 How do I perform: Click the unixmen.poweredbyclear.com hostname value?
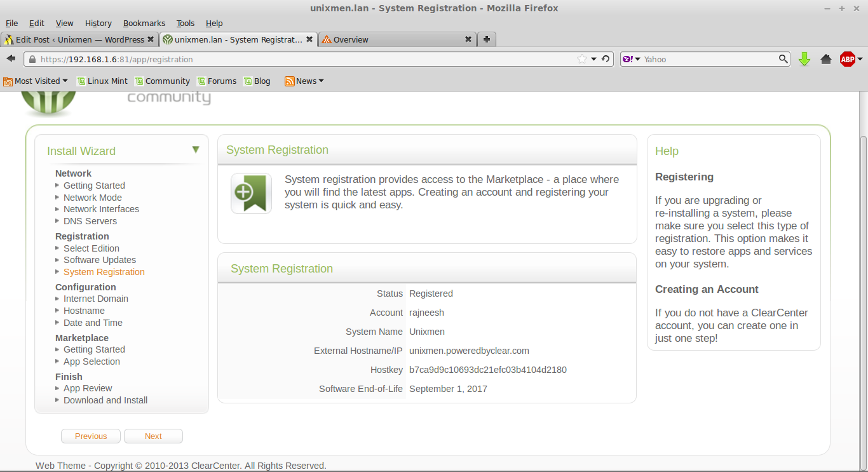(469, 351)
